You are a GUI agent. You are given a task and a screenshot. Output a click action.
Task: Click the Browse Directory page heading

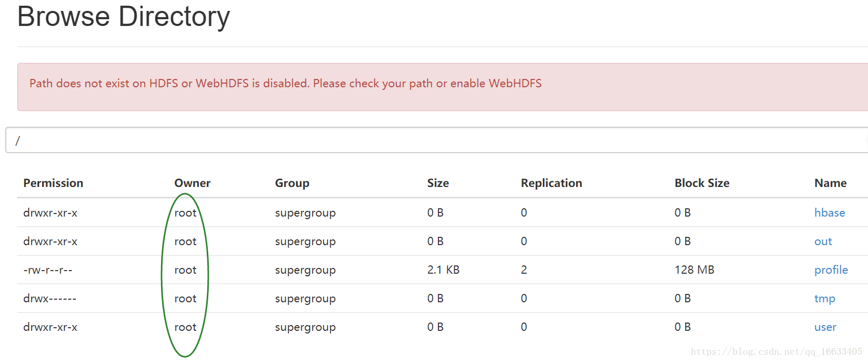click(x=124, y=17)
